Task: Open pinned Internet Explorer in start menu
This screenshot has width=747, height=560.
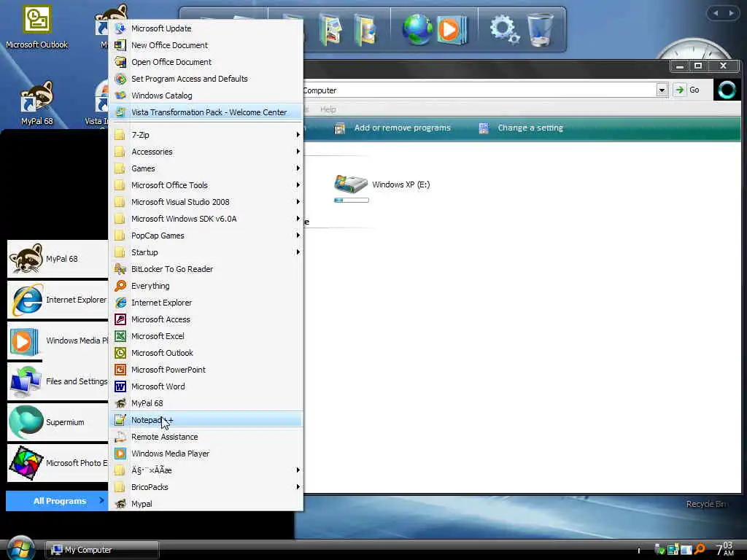Action: click(x=58, y=300)
